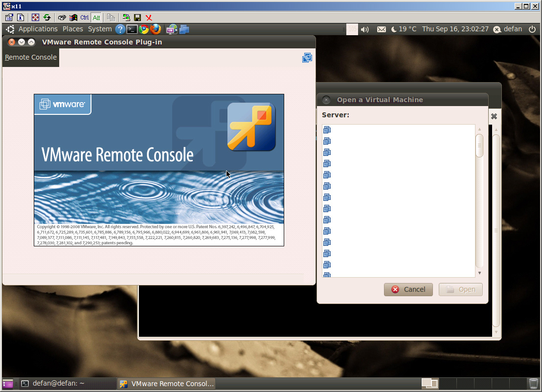Open the defan user status menu

coord(507,29)
